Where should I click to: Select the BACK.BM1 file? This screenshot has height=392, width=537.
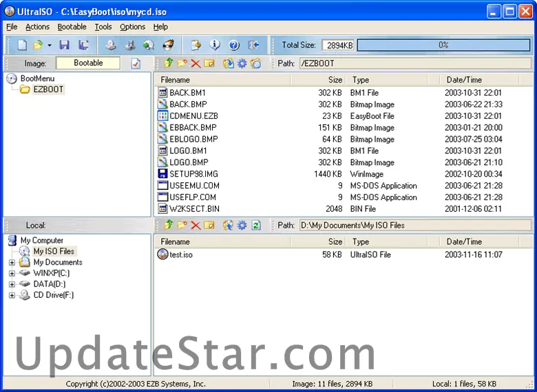[x=188, y=93]
